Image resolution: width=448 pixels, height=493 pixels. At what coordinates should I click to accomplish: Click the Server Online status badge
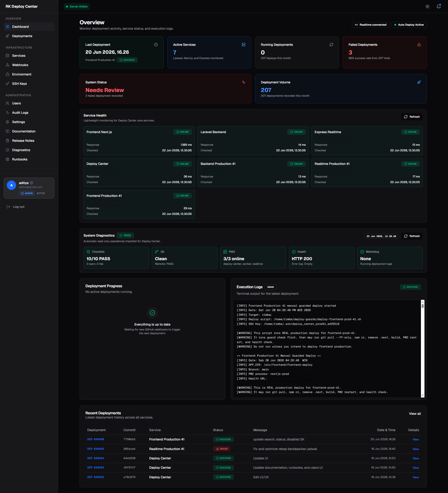77,7
